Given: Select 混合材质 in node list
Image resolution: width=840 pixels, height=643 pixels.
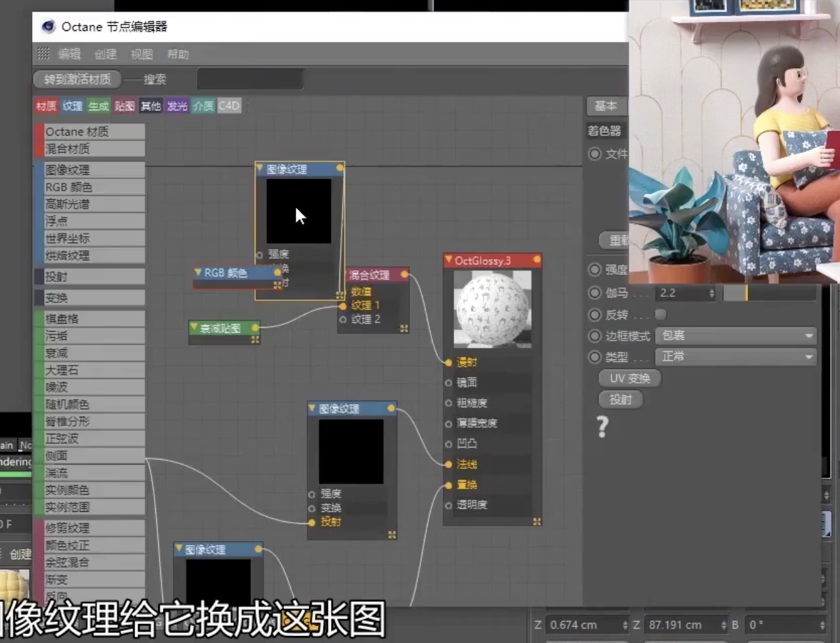Looking at the screenshot, I should [x=90, y=149].
